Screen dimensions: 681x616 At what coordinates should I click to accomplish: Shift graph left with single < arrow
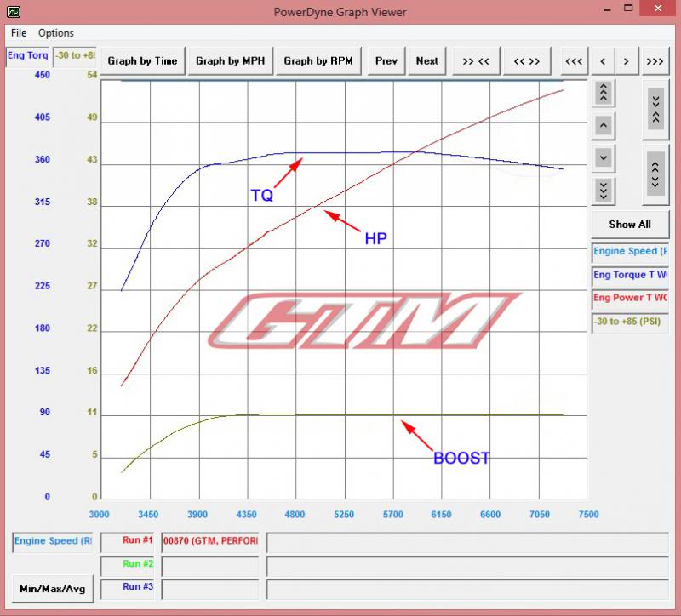[x=603, y=60]
